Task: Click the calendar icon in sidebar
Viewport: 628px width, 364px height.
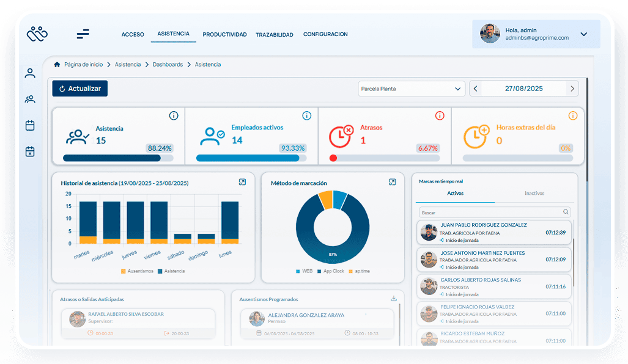Action: [x=30, y=125]
